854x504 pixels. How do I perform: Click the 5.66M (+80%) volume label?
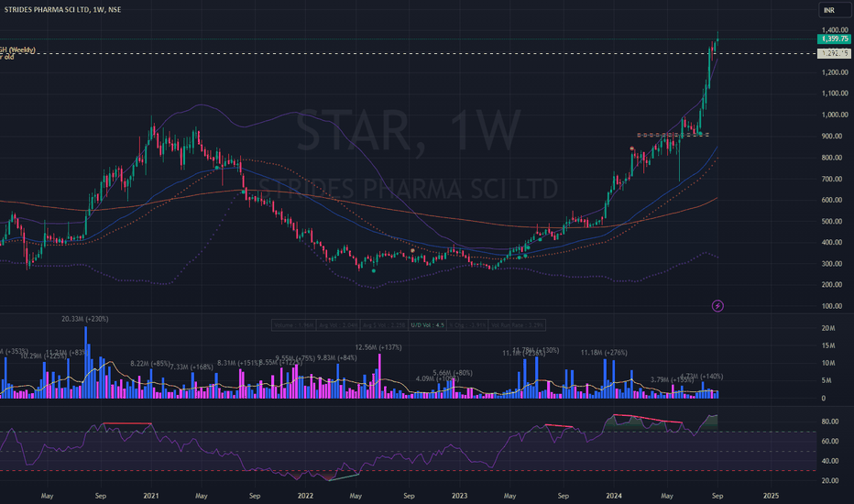tap(453, 373)
